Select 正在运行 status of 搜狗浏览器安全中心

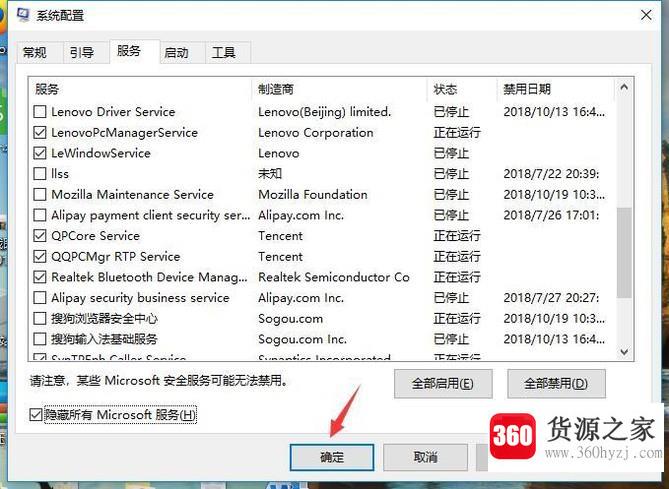[457, 318]
